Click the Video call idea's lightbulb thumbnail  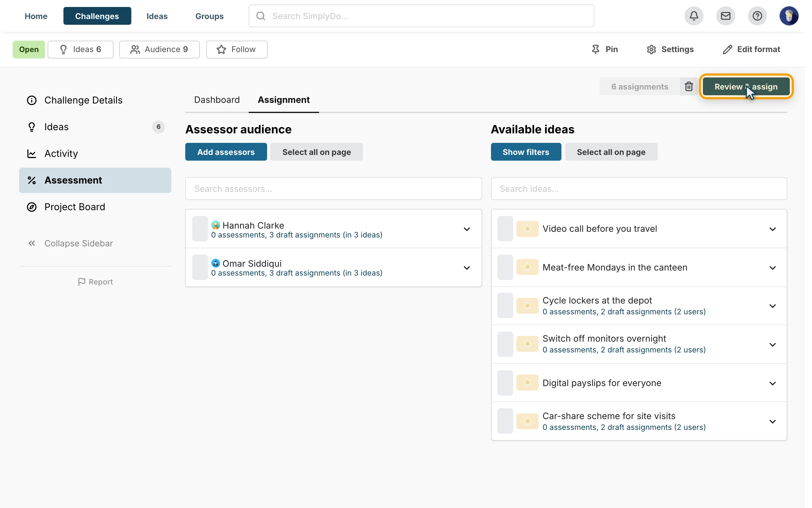(527, 229)
